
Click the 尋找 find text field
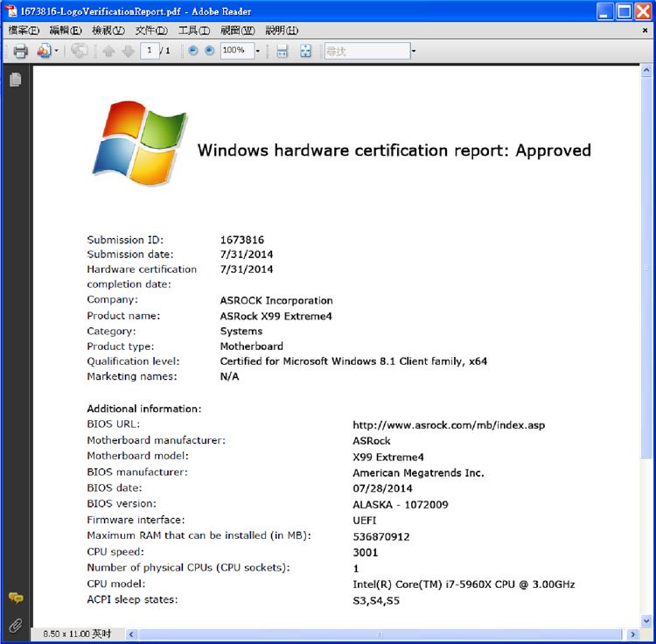point(366,51)
